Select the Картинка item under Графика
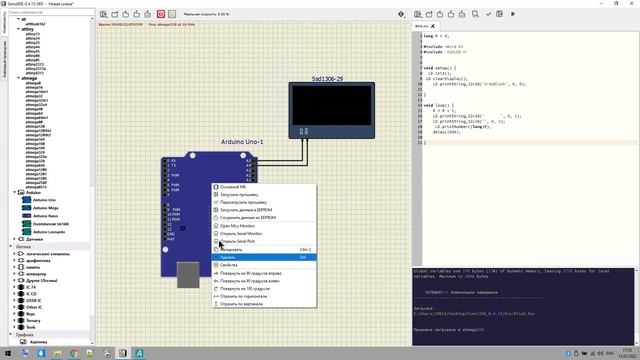 click(39, 342)
